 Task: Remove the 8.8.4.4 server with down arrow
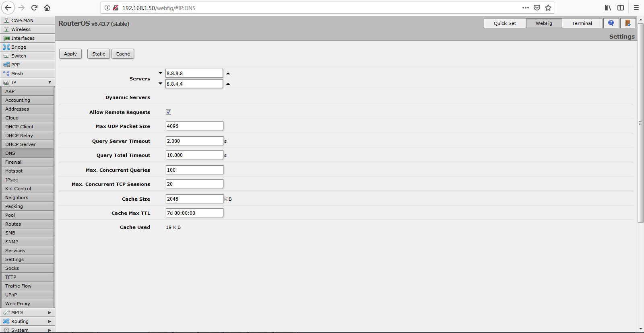160,84
